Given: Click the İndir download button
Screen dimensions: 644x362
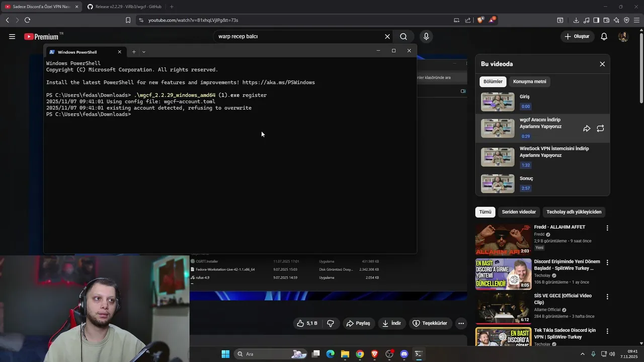Looking at the screenshot, I should 391,323.
